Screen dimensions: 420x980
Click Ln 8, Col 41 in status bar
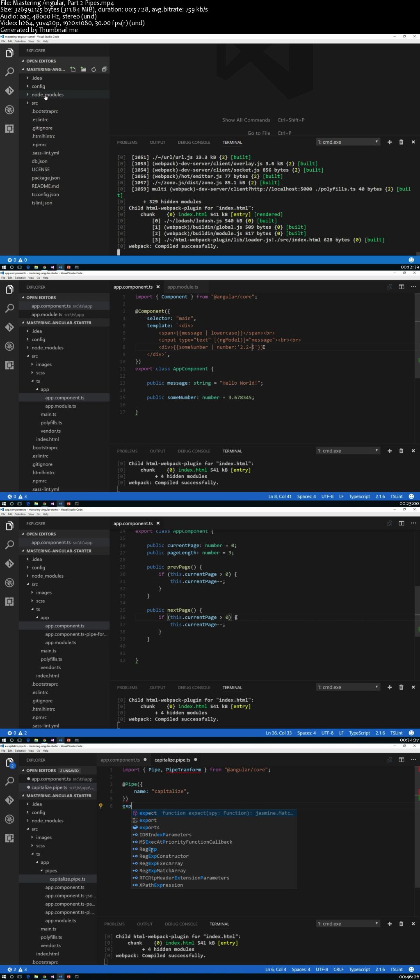(x=280, y=496)
